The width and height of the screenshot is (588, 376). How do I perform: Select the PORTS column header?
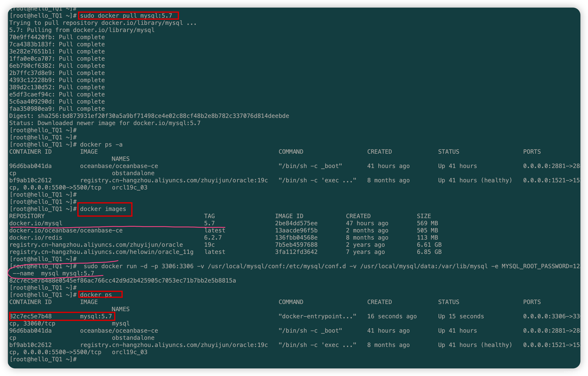[532, 152]
